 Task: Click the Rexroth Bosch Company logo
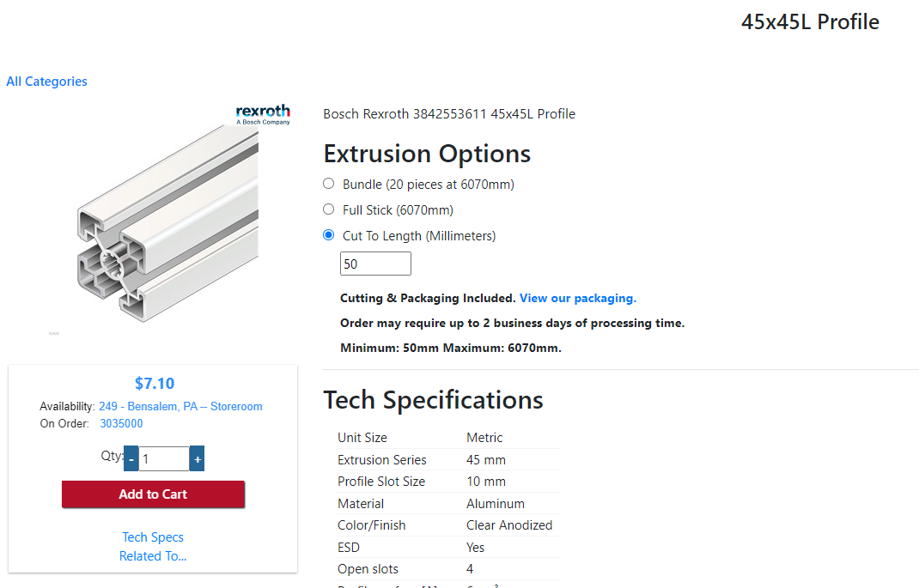pyautogui.click(x=263, y=115)
